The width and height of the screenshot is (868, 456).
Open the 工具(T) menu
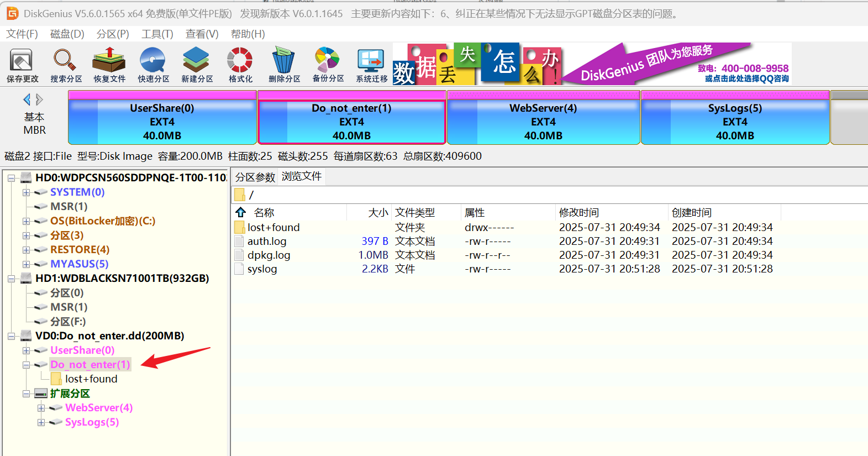click(157, 34)
